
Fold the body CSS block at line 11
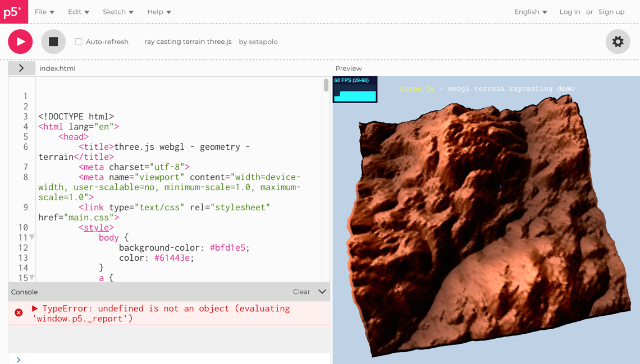coord(32,237)
